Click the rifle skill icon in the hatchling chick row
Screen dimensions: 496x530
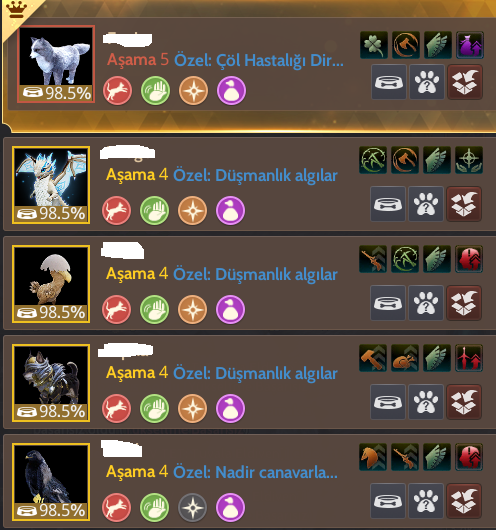click(x=373, y=259)
